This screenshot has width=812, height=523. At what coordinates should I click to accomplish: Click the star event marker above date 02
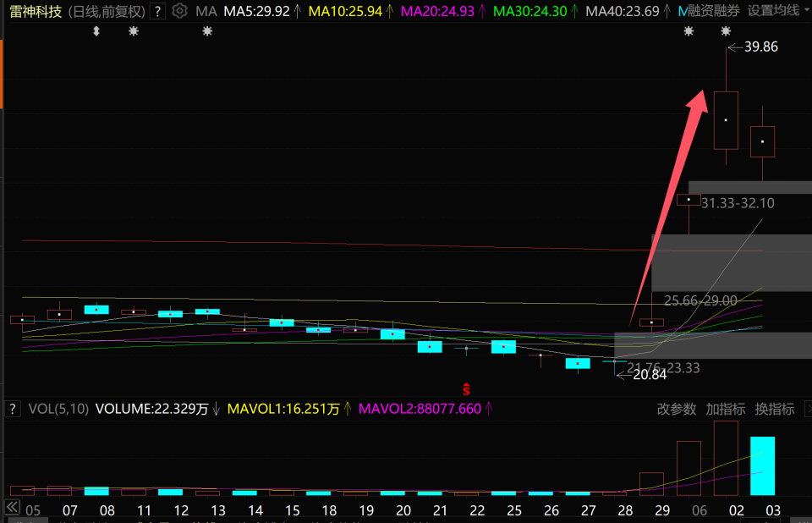pos(726,31)
